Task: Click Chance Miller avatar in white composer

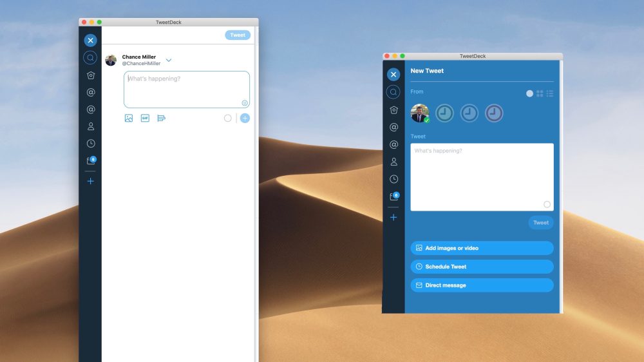Action: click(111, 61)
